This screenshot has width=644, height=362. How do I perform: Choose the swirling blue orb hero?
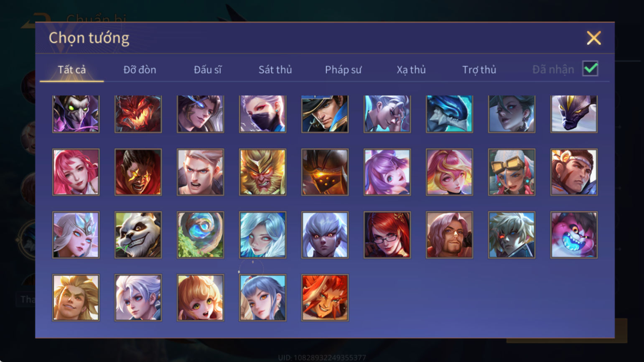[x=200, y=235]
